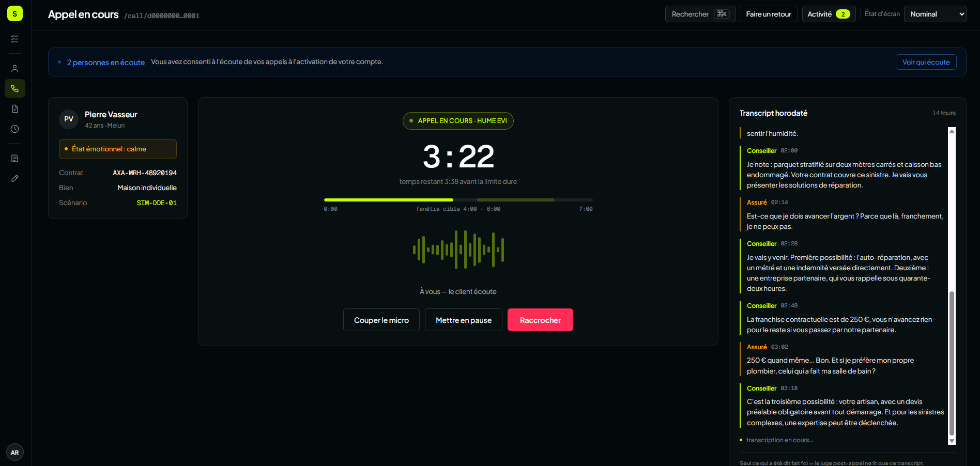Screen dimensions: 980x466
Task: Open the État d'écran Nominal dropdown
Action: coord(935,14)
